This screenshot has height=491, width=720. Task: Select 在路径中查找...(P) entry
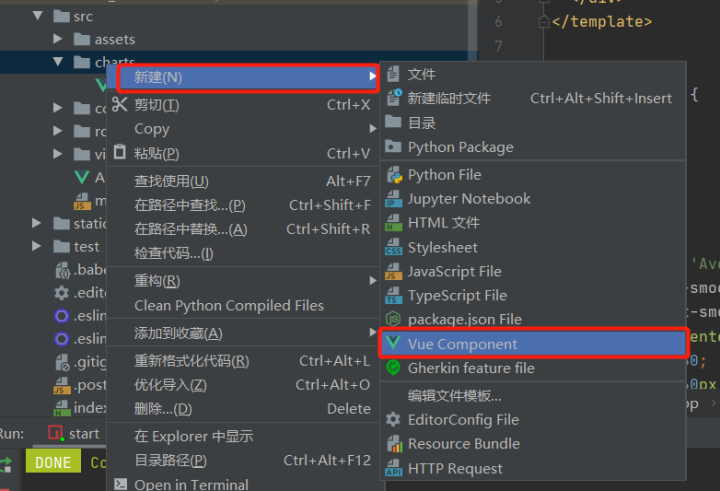(x=242, y=205)
